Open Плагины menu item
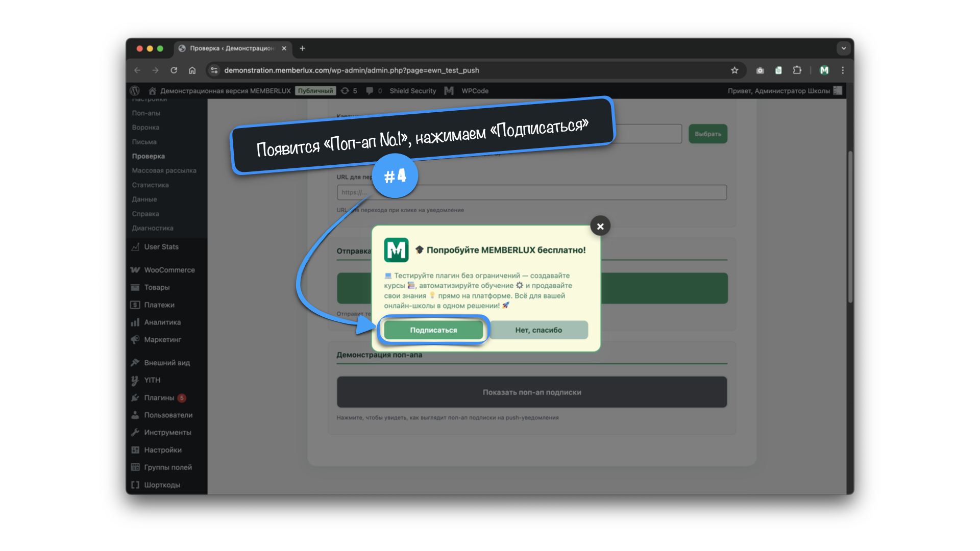980x551 pixels. [159, 398]
